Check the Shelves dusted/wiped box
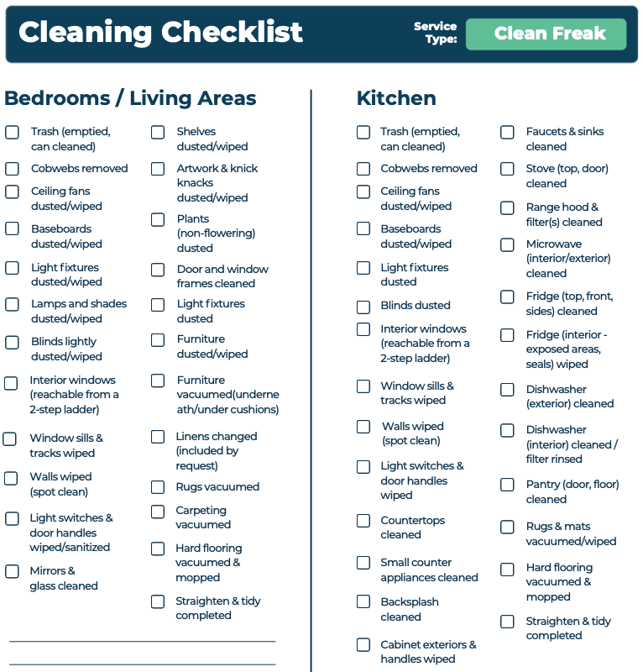Viewport: 643px width, 672px height. pos(158,132)
